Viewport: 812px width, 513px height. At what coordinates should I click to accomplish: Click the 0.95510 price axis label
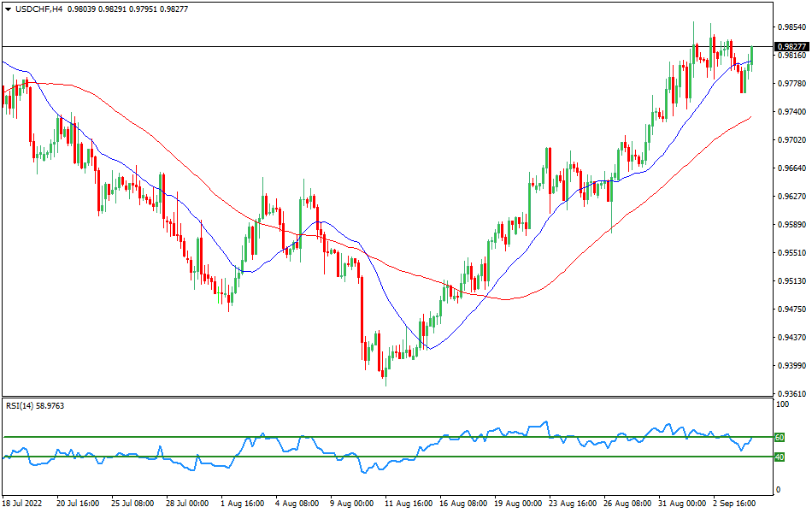[791, 253]
